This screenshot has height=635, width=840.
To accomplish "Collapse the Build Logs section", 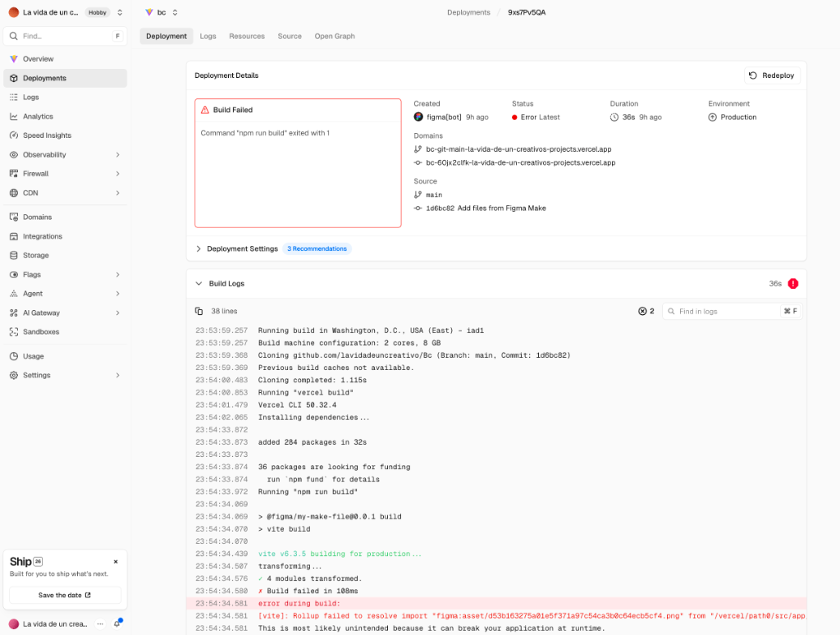I will click(199, 284).
